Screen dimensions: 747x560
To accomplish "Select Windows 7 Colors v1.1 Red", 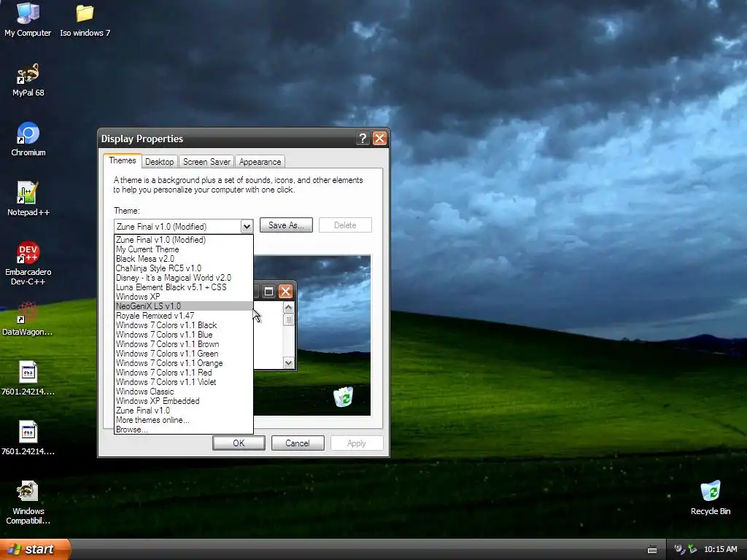I will click(184, 373).
